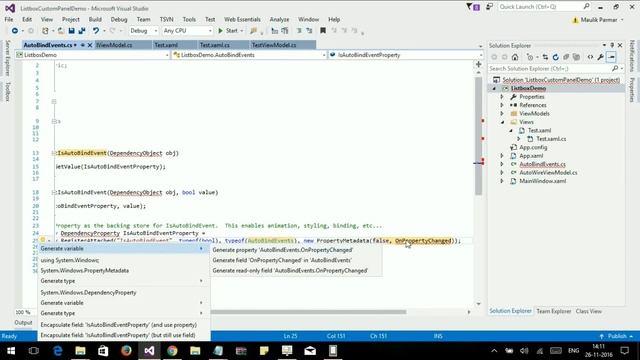
Task: Click the Collapse All icon in Solution Explorer
Action: (566, 57)
